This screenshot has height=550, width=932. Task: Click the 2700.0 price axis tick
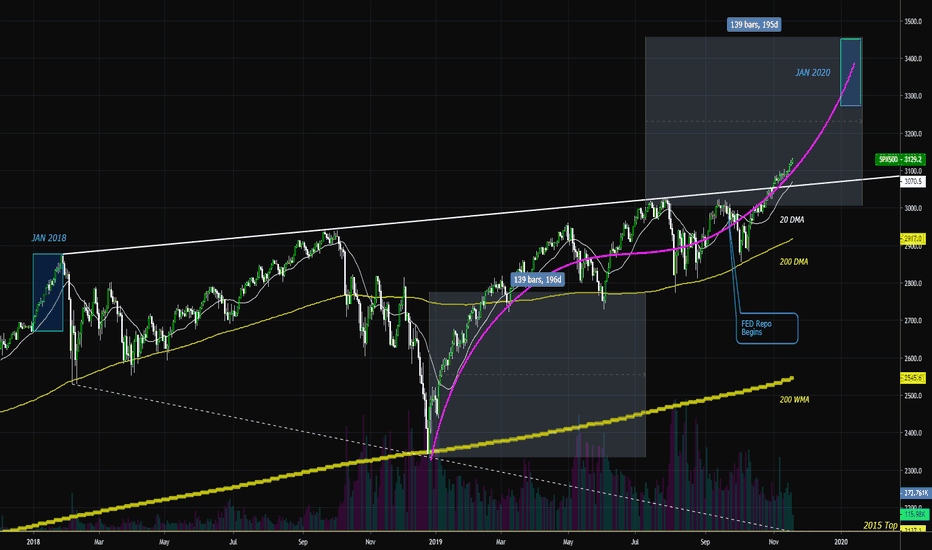pos(913,321)
